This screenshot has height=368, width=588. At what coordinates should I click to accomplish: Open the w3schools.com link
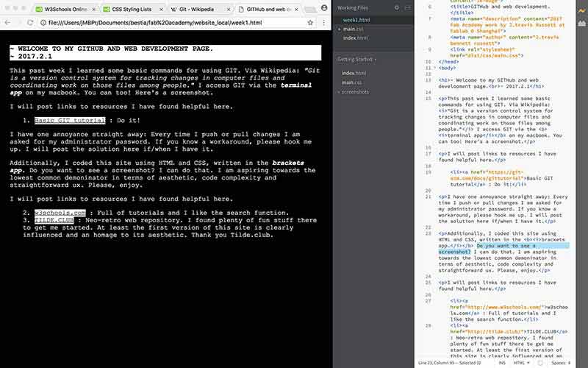(60, 213)
